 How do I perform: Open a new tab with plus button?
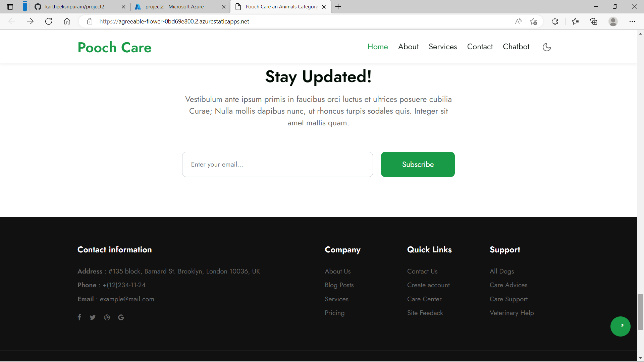[338, 7]
